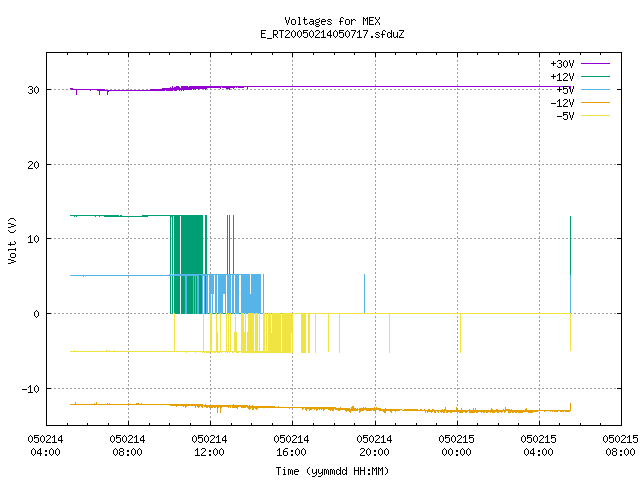Click the y-axis tick label '20'

pos(33,165)
